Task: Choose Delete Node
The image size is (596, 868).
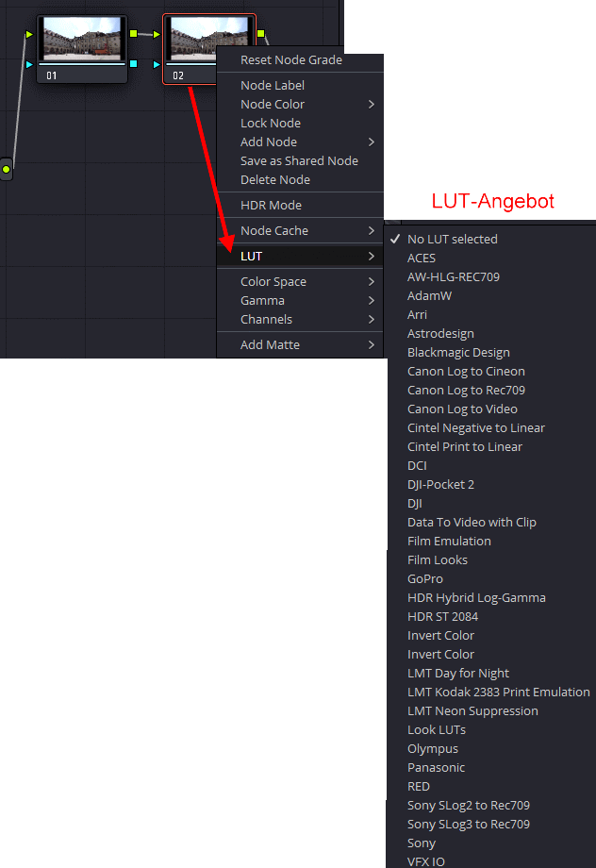Action: pyautogui.click(x=300, y=179)
